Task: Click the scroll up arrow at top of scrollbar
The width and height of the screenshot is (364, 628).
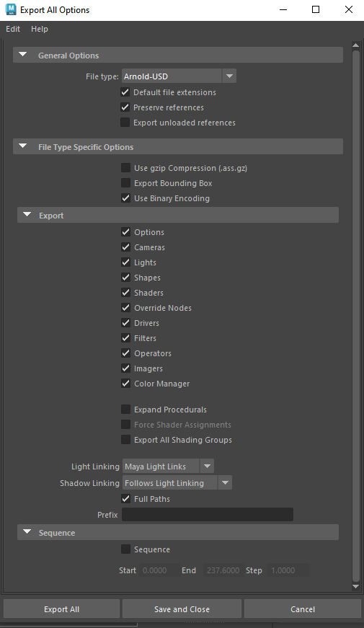Action: coord(355,45)
